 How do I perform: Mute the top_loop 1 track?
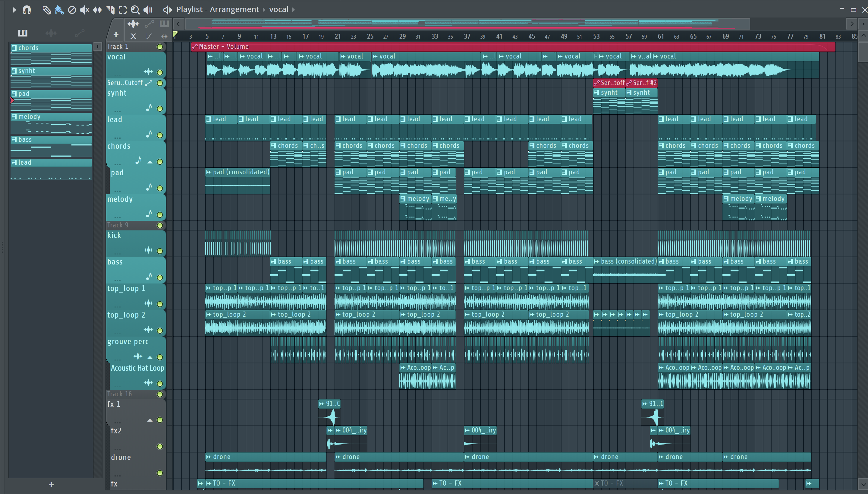(x=160, y=304)
